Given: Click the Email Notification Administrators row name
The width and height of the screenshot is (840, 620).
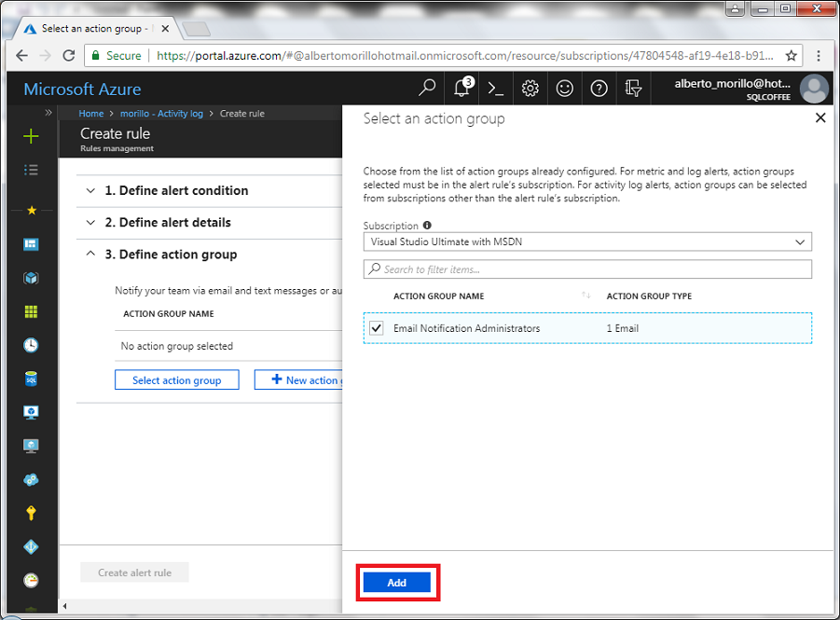Looking at the screenshot, I should [x=466, y=328].
